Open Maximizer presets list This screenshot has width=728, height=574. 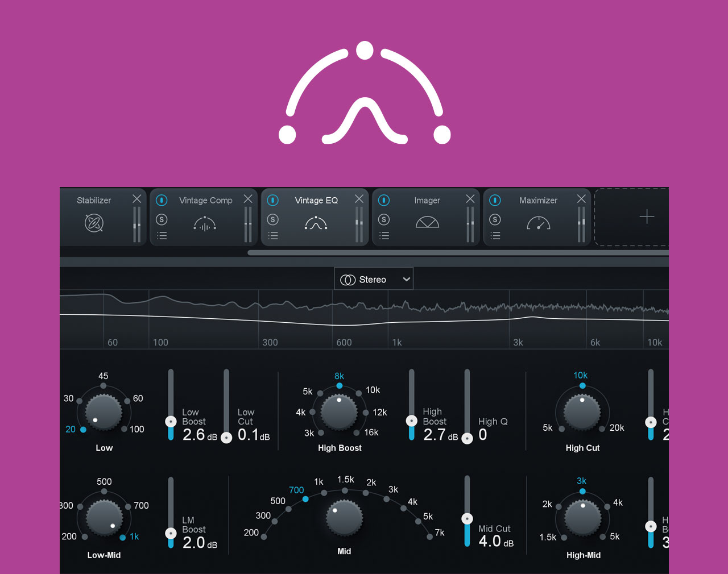(x=495, y=236)
